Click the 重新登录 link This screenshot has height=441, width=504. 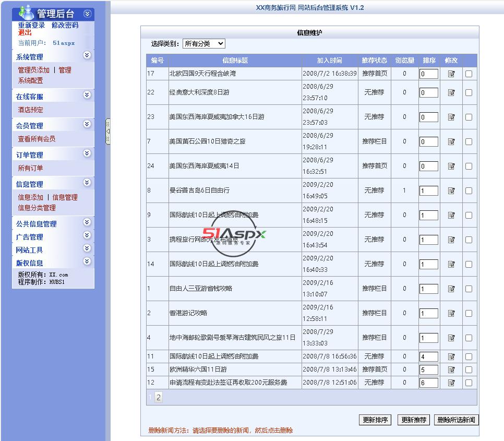coord(31,25)
